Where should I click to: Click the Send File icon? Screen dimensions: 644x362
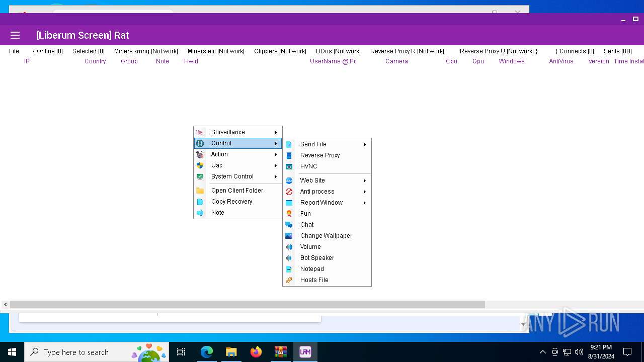289,144
